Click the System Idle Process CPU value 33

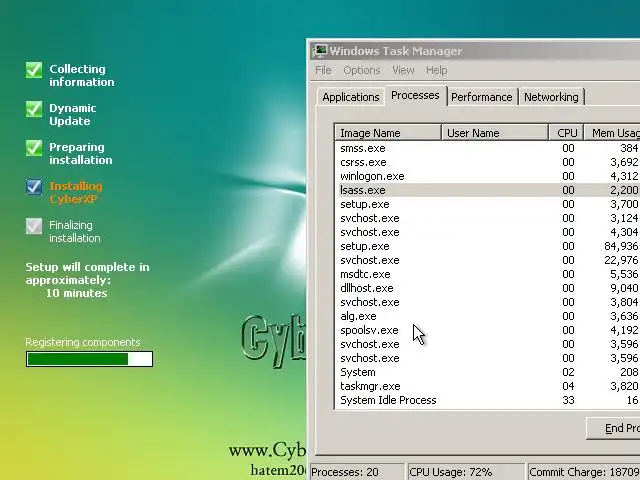tap(568, 400)
